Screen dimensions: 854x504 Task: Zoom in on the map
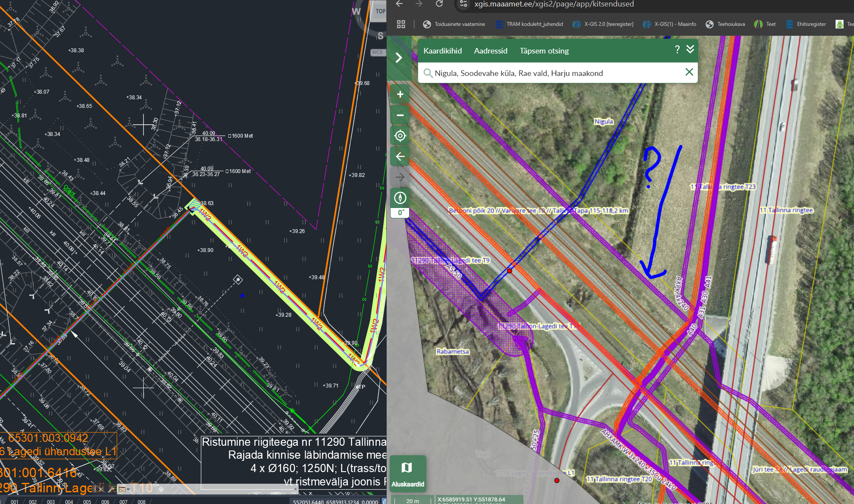coord(400,94)
